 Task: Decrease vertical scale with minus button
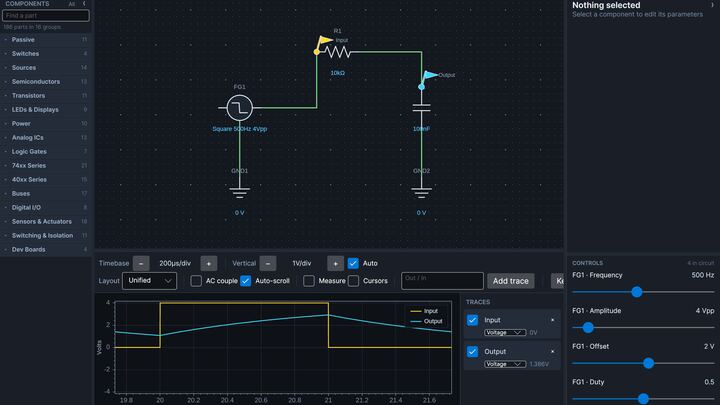tap(268, 264)
